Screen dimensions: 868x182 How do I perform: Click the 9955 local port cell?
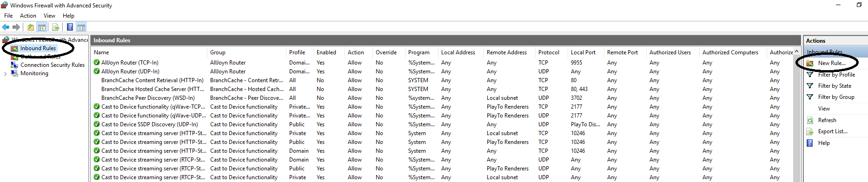pos(576,62)
